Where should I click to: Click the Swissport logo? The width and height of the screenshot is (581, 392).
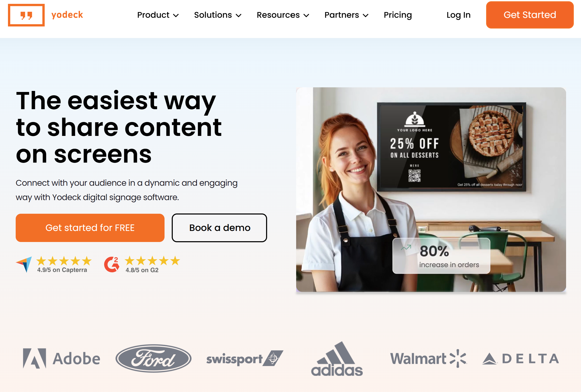245,358
